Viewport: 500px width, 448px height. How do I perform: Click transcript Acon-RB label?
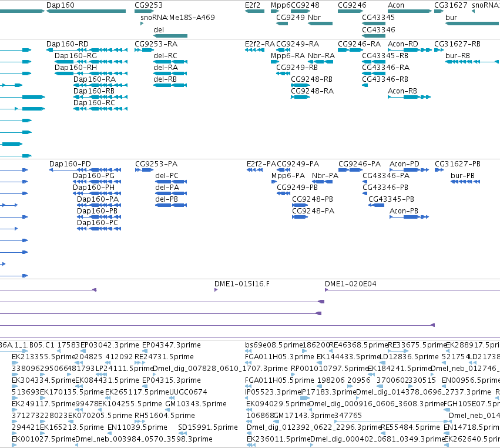402,91
